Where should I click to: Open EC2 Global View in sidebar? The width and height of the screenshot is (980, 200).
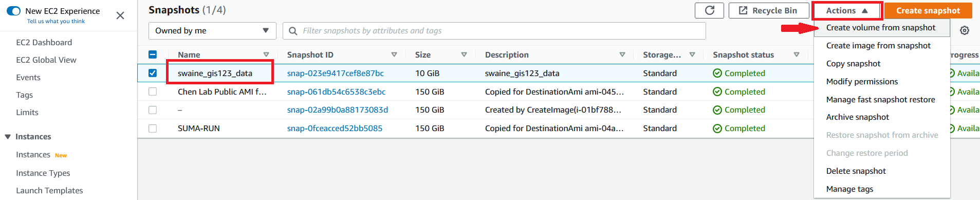[46, 60]
